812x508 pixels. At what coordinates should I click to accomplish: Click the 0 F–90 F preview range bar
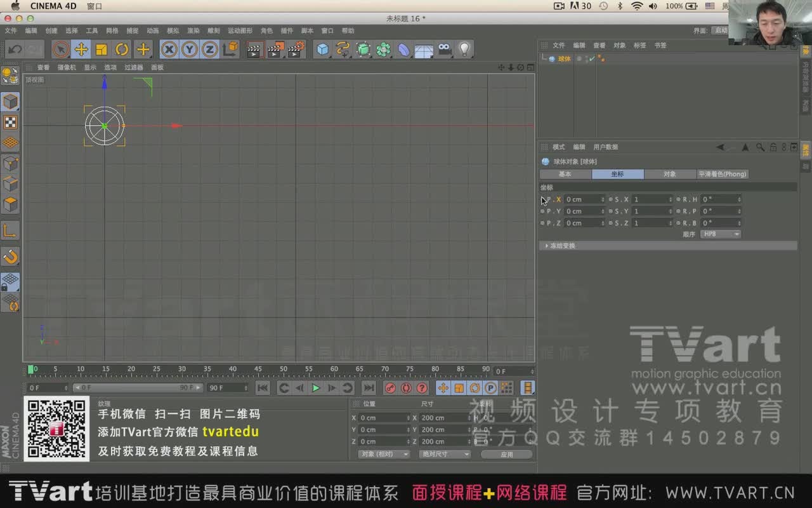[x=138, y=387]
